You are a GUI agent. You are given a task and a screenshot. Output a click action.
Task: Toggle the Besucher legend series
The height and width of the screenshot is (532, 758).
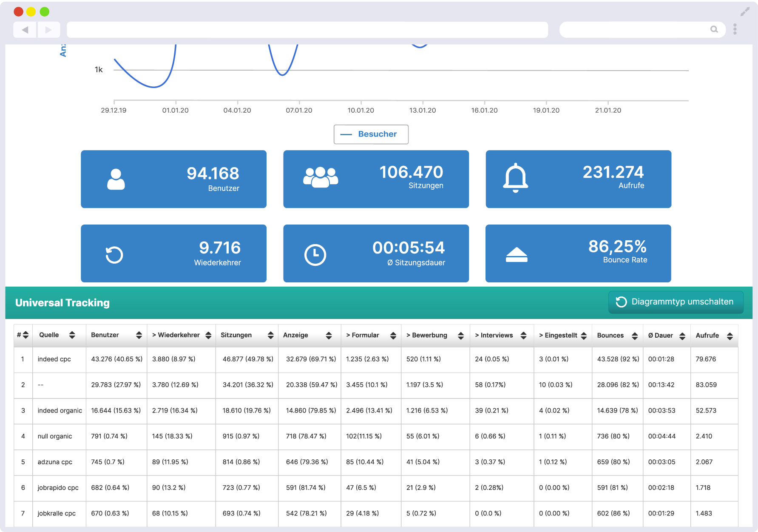click(371, 134)
